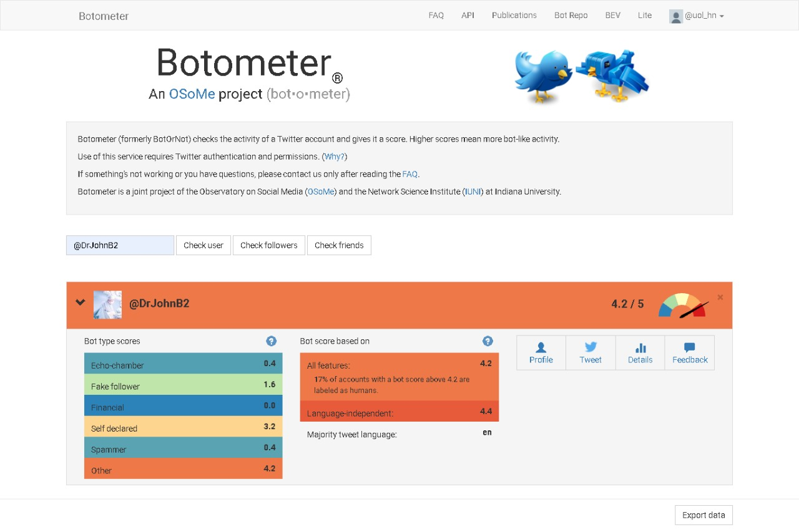
Task: Click the @DrJohnB2 profile picture
Action: 107,305
